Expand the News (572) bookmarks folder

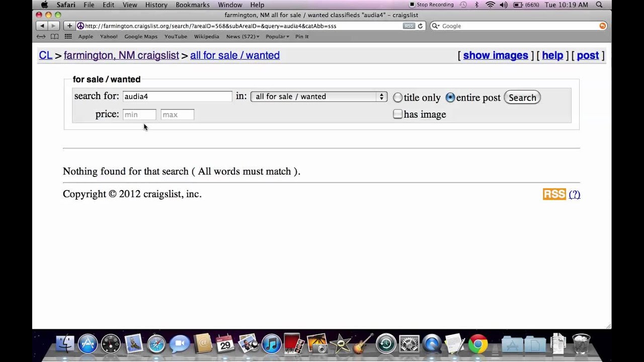coord(243,36)
